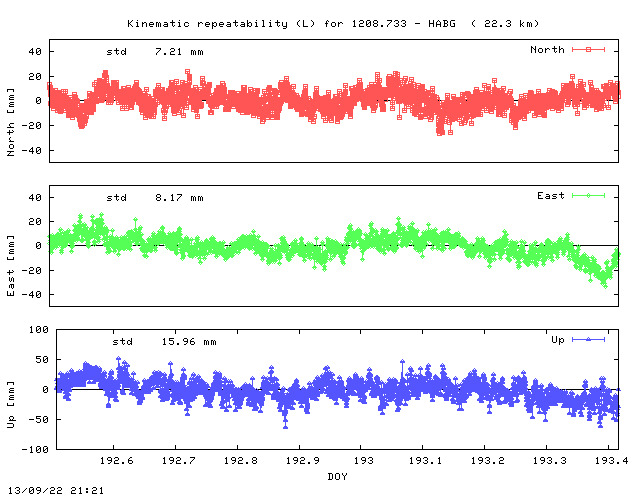Click the East legend marker line

point(588,196)
